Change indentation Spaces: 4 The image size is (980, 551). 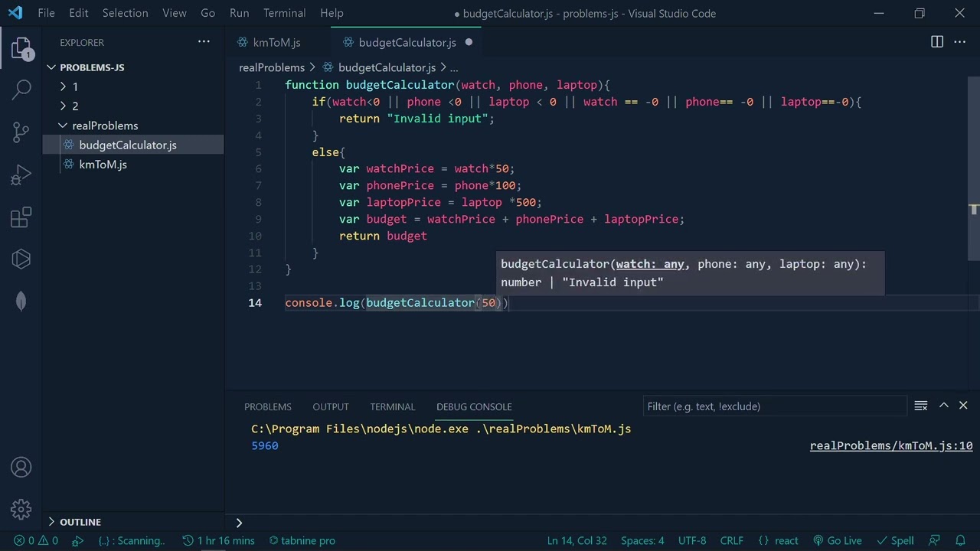point(642,540)
